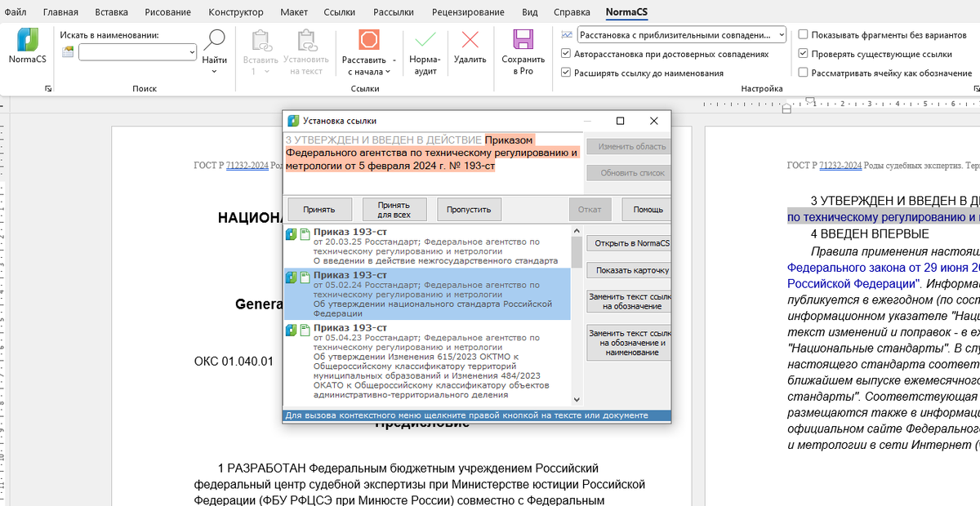
Task: Click the Расставить с начала stop-sign icon
Action: pyautogui.click(x=369, y=40)
